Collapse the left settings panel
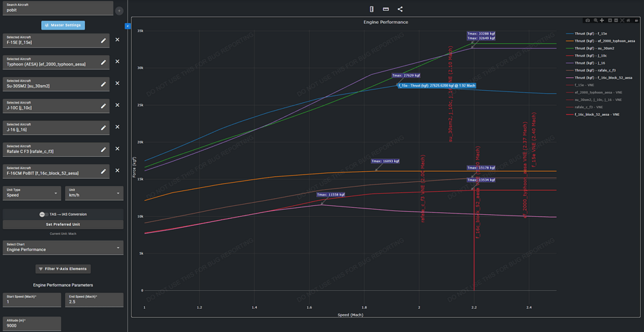Image resolution: width=644 pixels, height=332 pixels. click(128, 26)
